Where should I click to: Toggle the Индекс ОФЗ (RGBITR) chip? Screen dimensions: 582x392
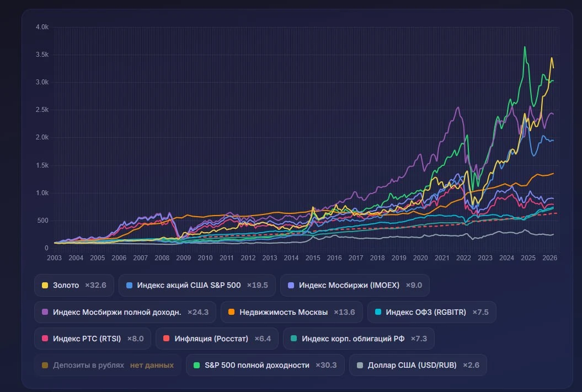tap(432, 312)
